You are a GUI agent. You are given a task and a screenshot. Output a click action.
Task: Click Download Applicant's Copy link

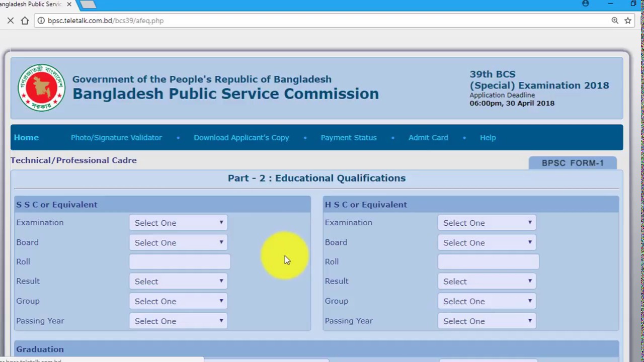(242, 137)
